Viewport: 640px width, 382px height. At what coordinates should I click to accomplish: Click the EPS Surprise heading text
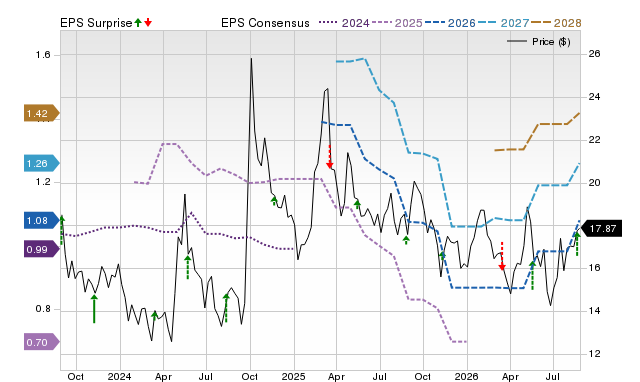click(x=96, y=23)
